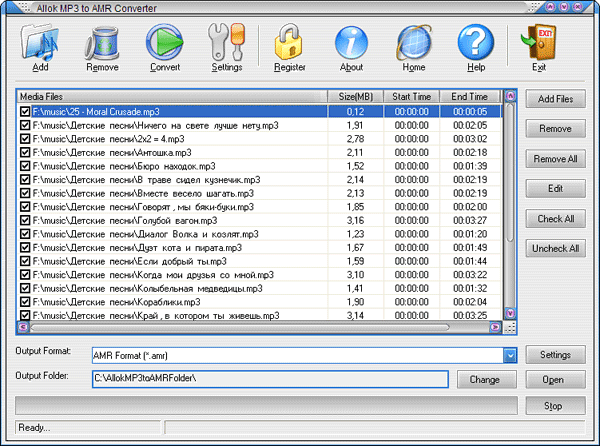
Task: Click the Start Time column header
Action: point(411,96)
